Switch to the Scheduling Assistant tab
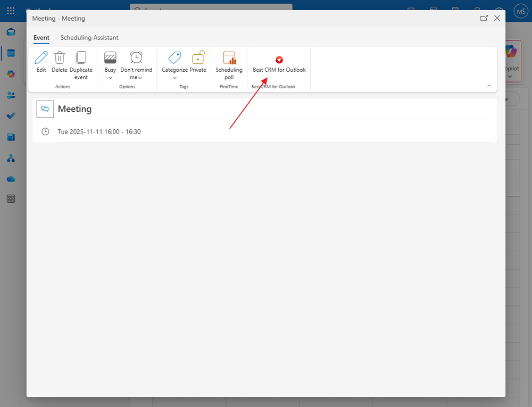The height and width of the screenshot is (407, 532). click(x=89, y=38)
